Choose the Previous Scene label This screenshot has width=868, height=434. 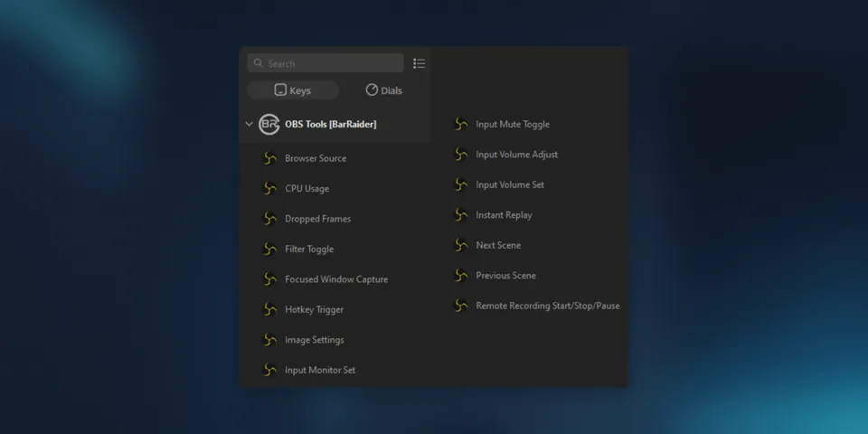(506, 275)
